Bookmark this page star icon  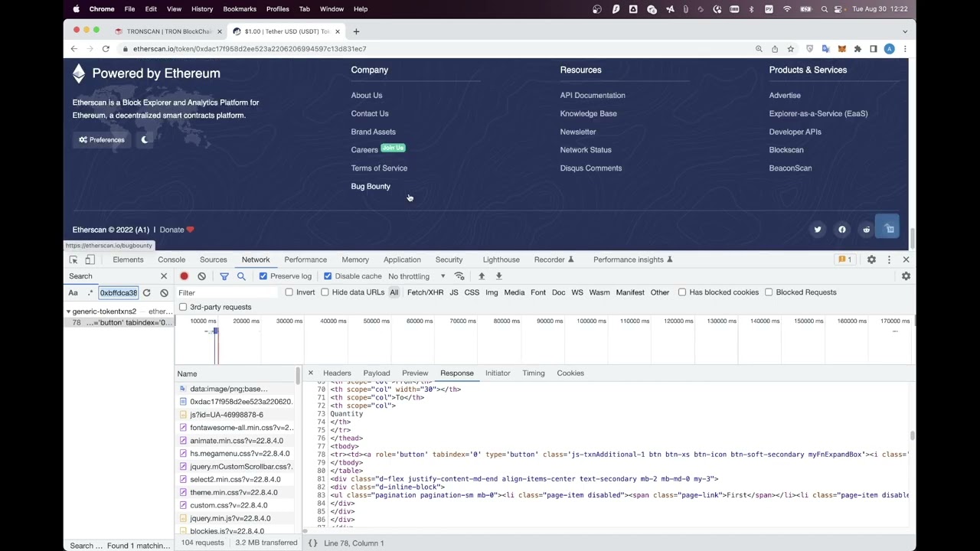point(791,49)
